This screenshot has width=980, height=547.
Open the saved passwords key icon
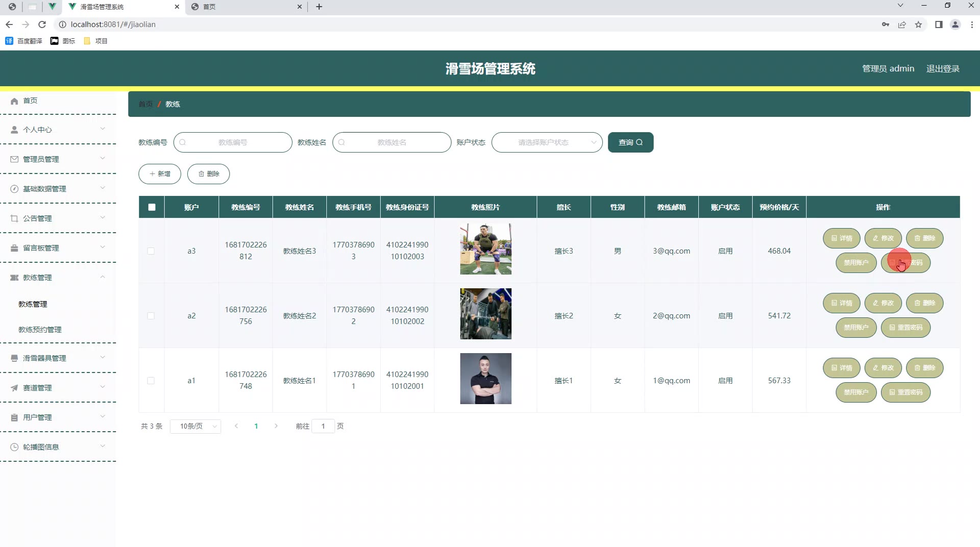(x=886, y=24)
